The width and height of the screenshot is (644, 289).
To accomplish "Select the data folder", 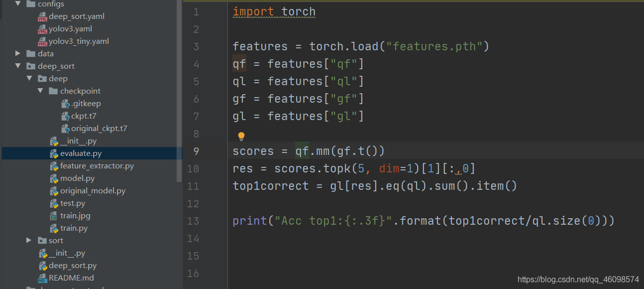I will click(x=46, y=54).
